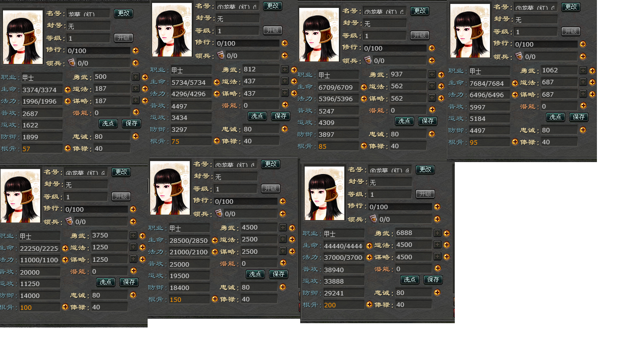
Task: Click the 领兵 troop icon in the 勇武 4500 panel
Action: click(219, 213)
